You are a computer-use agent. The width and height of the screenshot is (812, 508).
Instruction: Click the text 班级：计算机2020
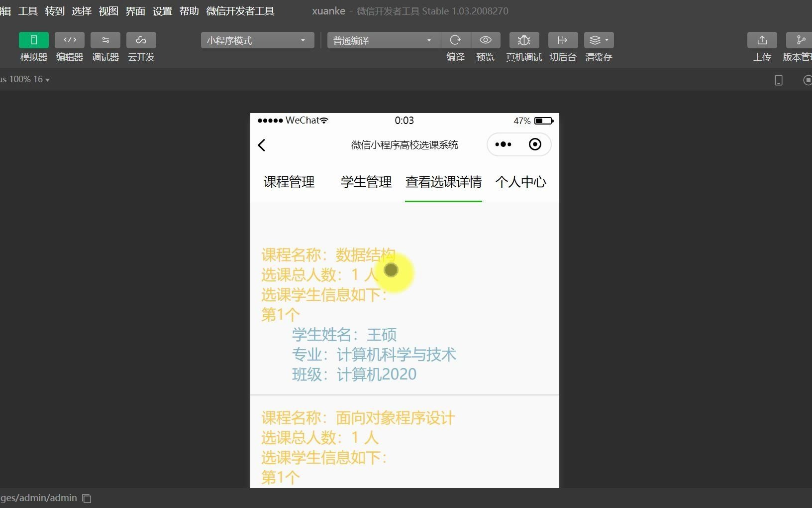click(354, 375)
